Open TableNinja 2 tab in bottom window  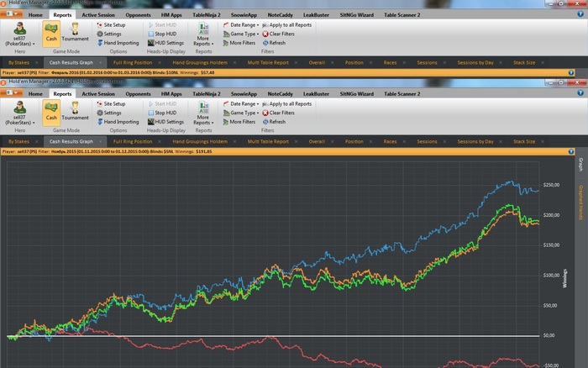point(207,94)
